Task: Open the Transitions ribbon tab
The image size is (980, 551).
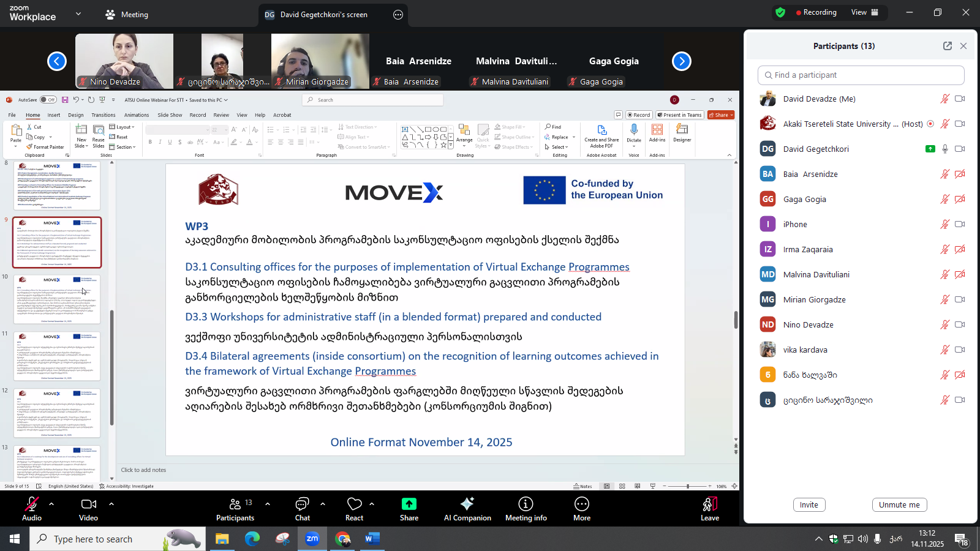Action: tap(103, 115)
